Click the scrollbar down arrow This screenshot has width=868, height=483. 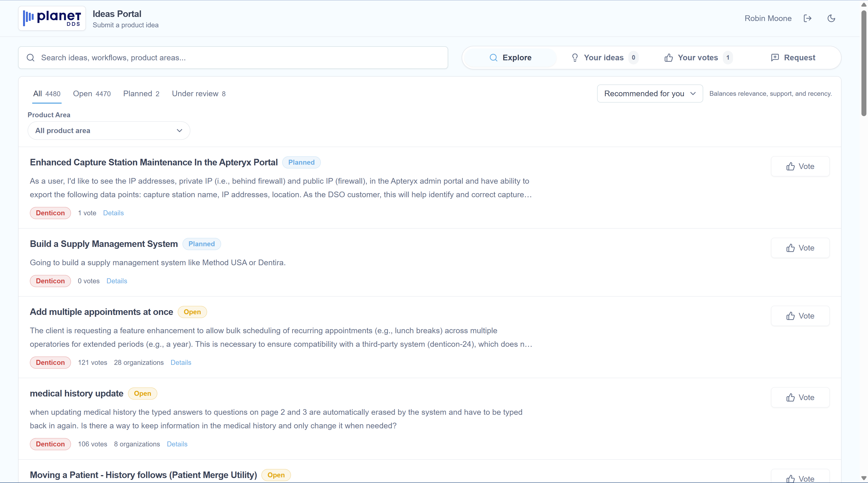tap(864, 478)
